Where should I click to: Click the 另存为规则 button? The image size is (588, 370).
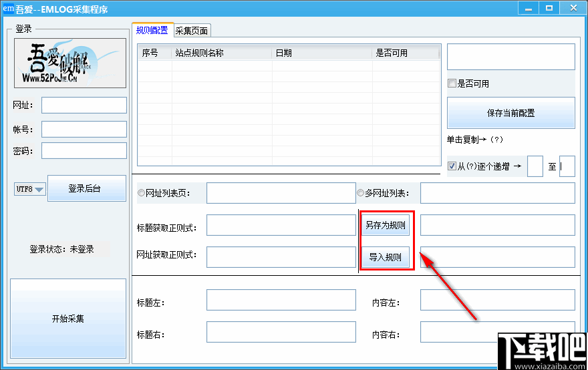386,225
